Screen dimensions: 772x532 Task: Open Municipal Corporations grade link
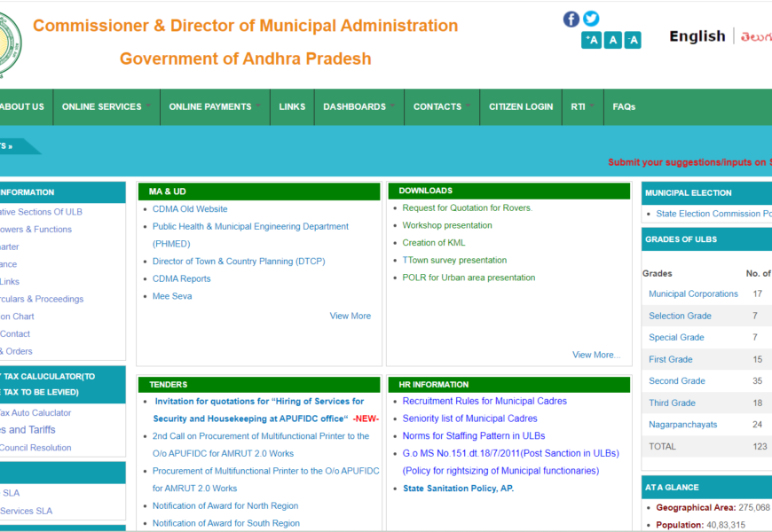pos(693,294)
